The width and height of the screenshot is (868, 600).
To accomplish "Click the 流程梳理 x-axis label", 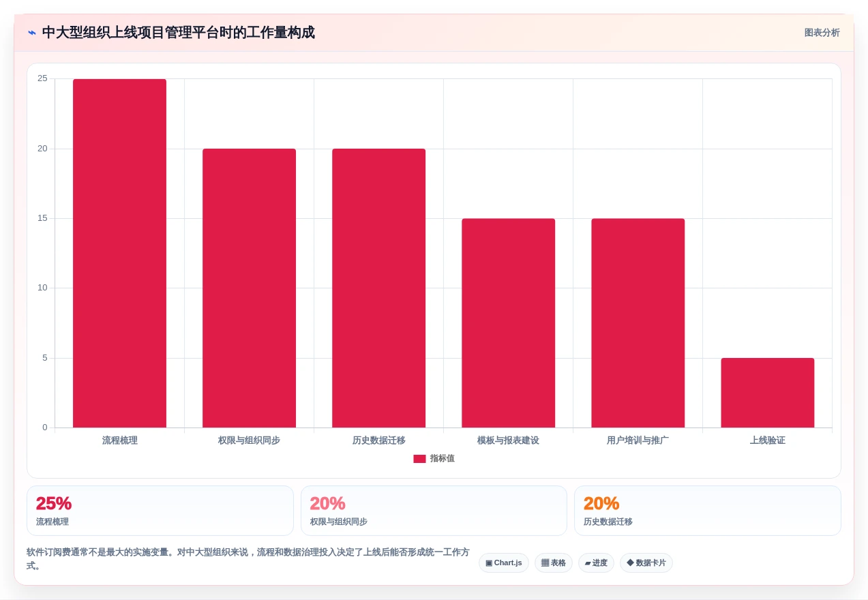I will click(x=119, y=440).
